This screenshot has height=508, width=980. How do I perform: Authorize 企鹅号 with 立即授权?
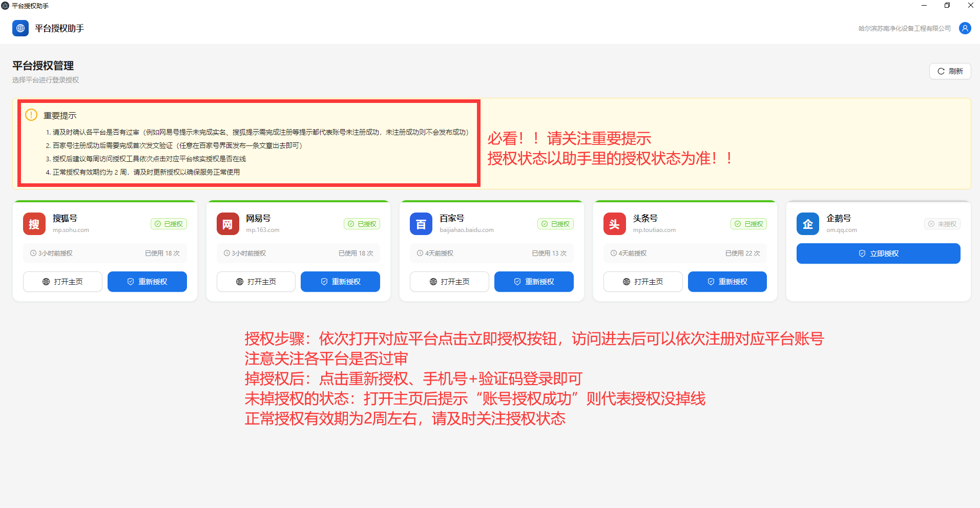coord(879,253)
